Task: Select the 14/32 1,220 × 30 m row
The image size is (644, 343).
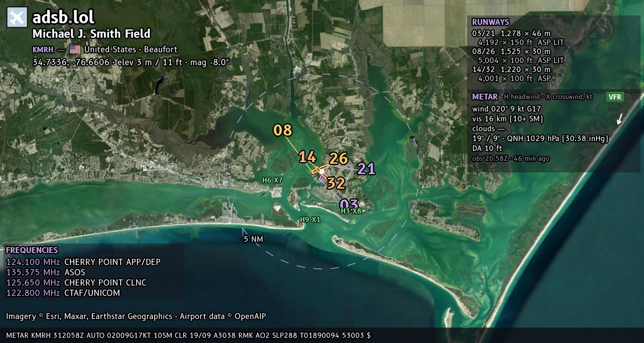Action: [x=511, y=69]
